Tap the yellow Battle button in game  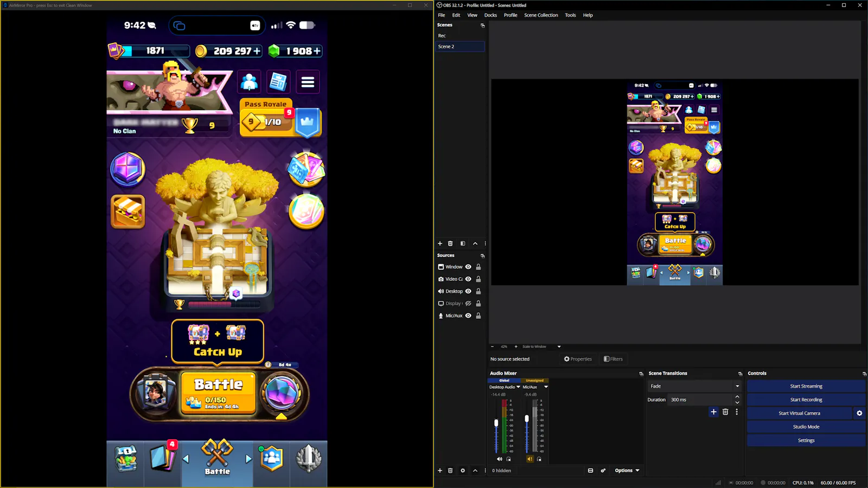[x=218, y=393]
